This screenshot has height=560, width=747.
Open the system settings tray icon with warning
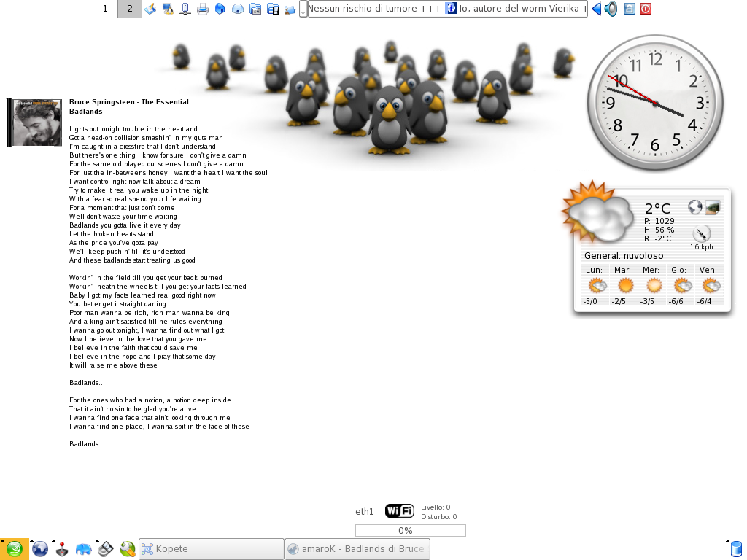(168, 9)
